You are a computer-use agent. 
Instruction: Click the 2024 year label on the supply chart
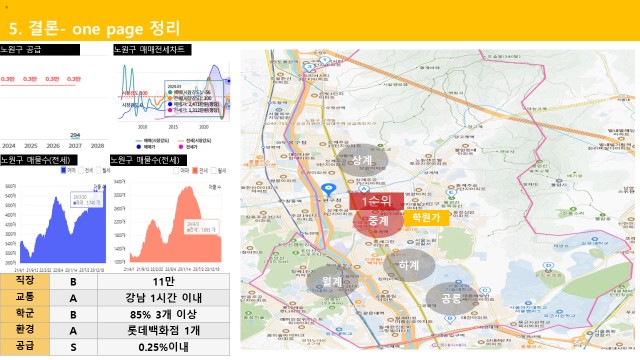[x=9, y=146]
